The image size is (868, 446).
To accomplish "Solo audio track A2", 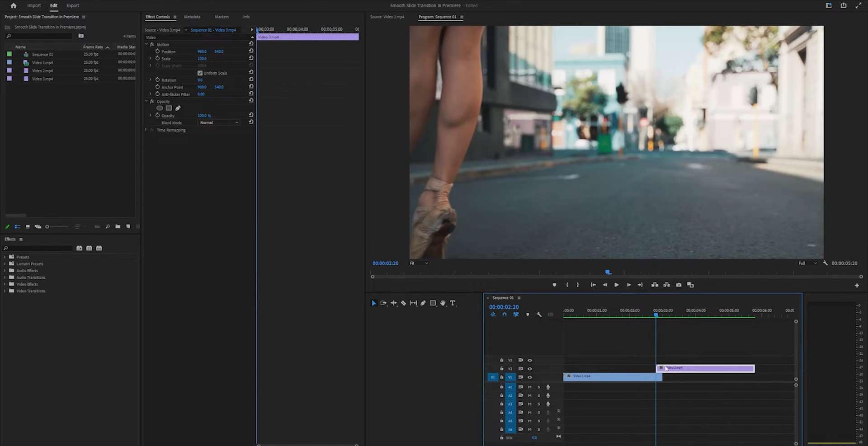I will click(x=538, y=395).
